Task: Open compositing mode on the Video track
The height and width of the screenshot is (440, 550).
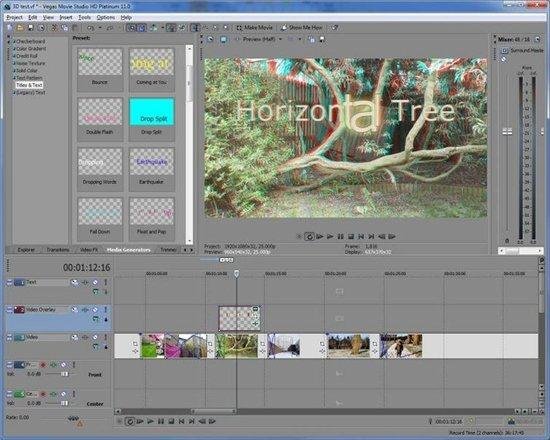Action: (x=96, y=346)
